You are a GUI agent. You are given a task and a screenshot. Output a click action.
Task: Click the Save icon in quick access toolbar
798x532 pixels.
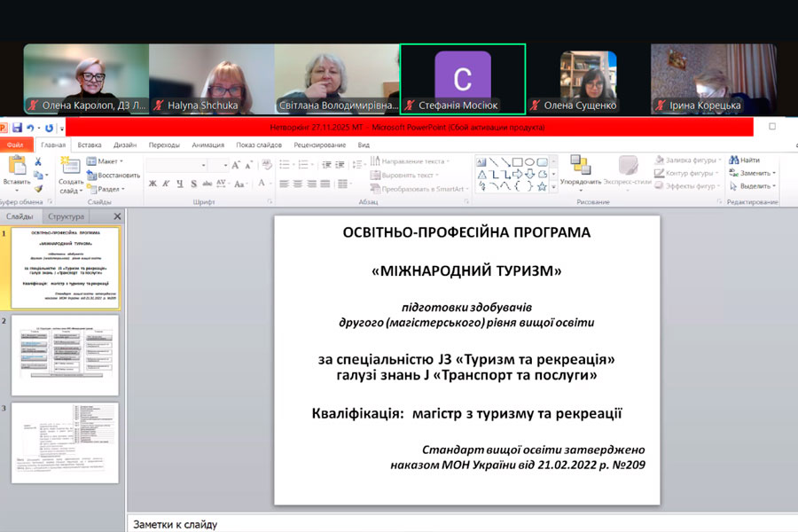pyautogui.click(x=17, y=129)
